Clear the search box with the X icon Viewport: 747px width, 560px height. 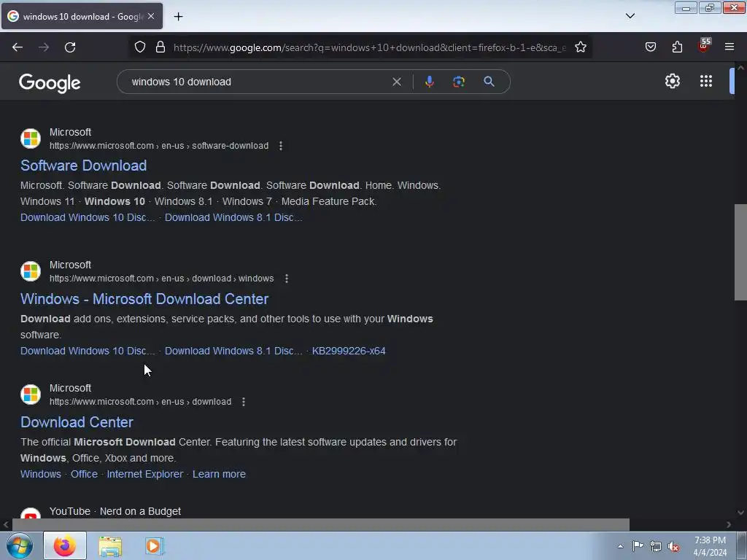click(396, 82)
